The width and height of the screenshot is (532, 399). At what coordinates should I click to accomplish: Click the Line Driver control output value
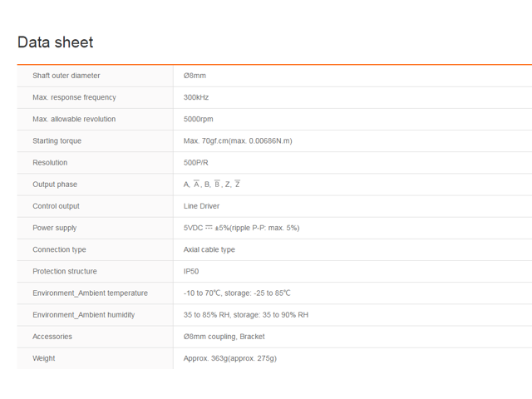click(201, 206)
